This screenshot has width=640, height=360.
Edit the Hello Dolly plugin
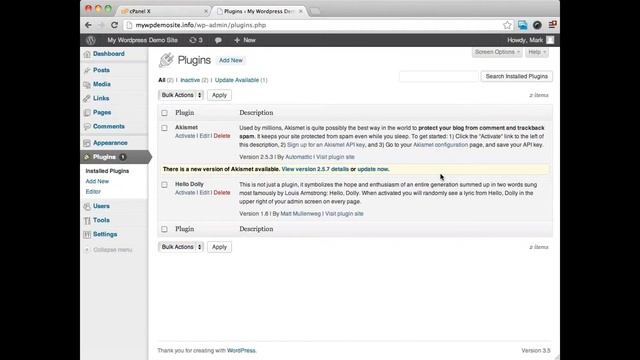pos(204,193)
